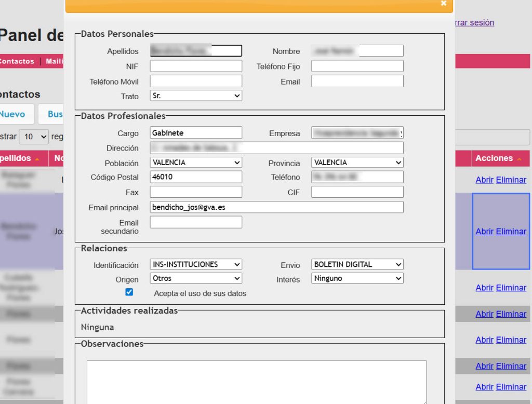Toggle 'Acepta el uso de sus datos' checkbox
The height and width of the screenshot is (404, 532).
129,292
